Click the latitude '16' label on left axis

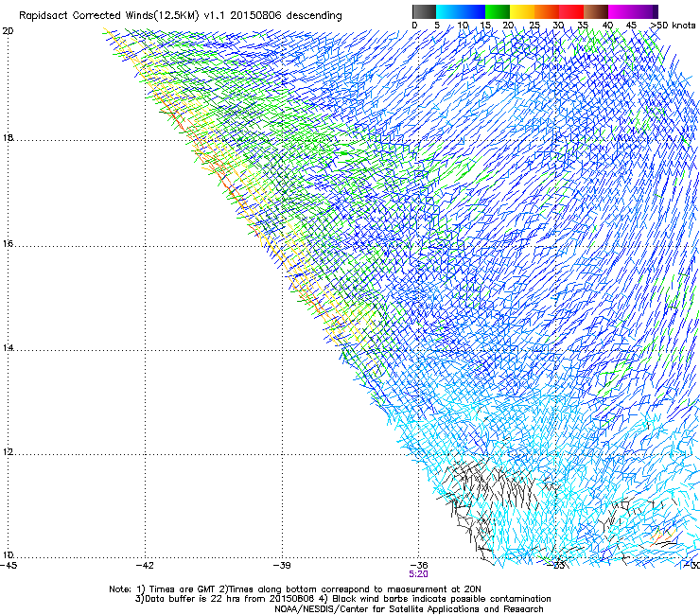coord(8,244)
